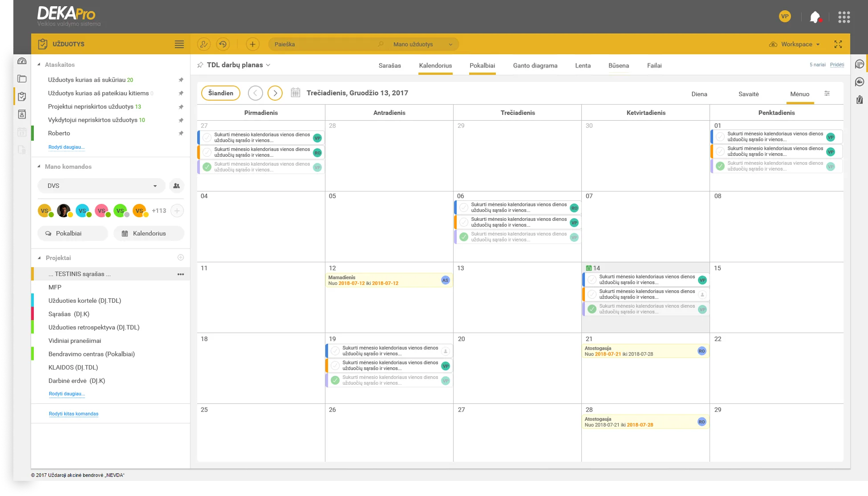Switch to the Sąrašas tab
Image resolution: width=868 pixels, height=496 pixels.
[x=389, y=65]
